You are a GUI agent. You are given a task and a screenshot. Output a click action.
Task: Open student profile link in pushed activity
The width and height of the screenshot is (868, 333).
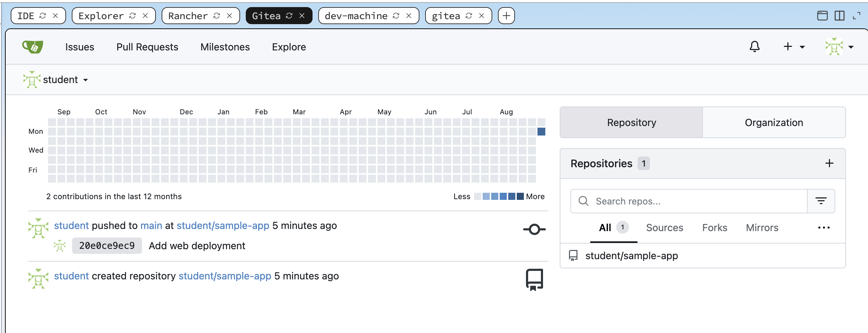point(71,225)
